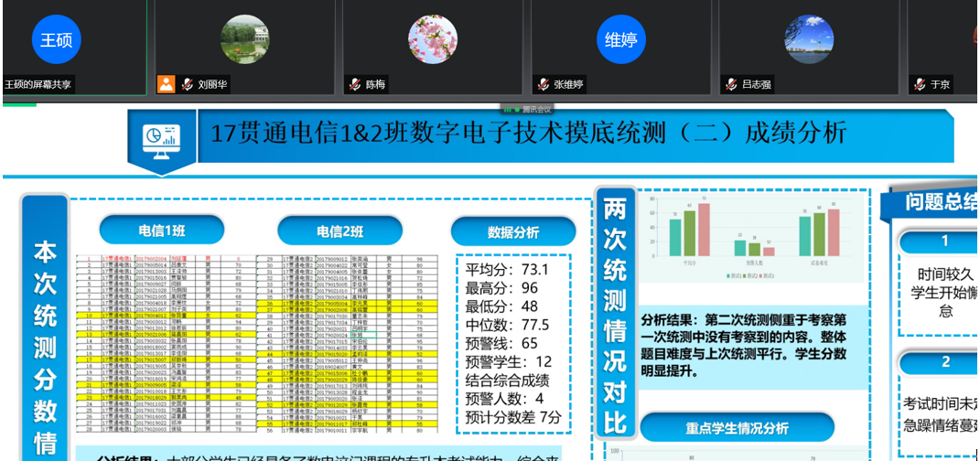
Task: Click the orange host icon beside 刘丽华
Action: tap(167, 84)
